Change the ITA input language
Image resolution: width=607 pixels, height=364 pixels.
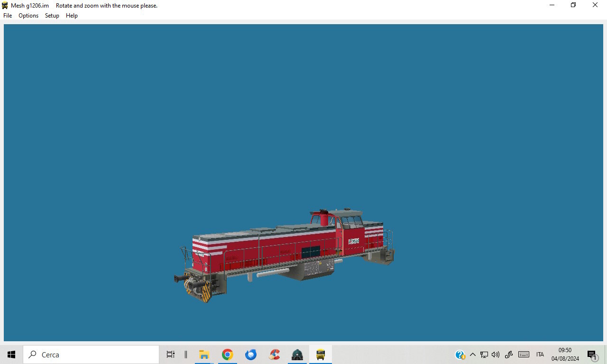click(x=540, y=355)
